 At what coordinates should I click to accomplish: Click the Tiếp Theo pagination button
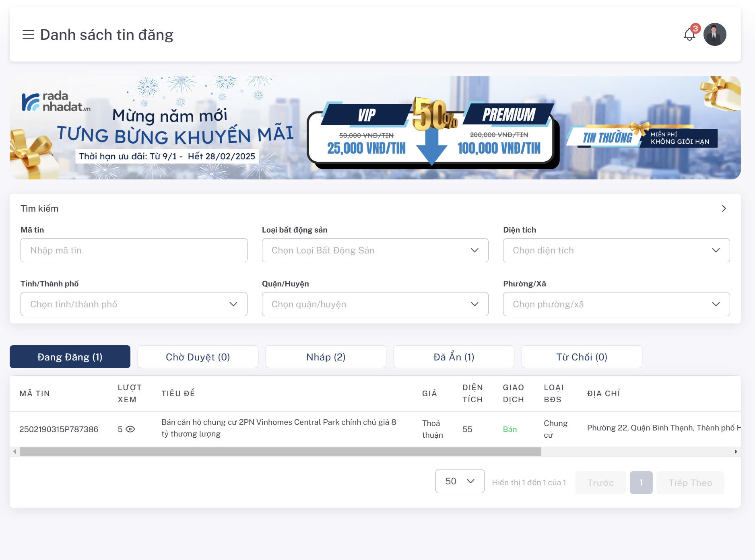(690, 483)
